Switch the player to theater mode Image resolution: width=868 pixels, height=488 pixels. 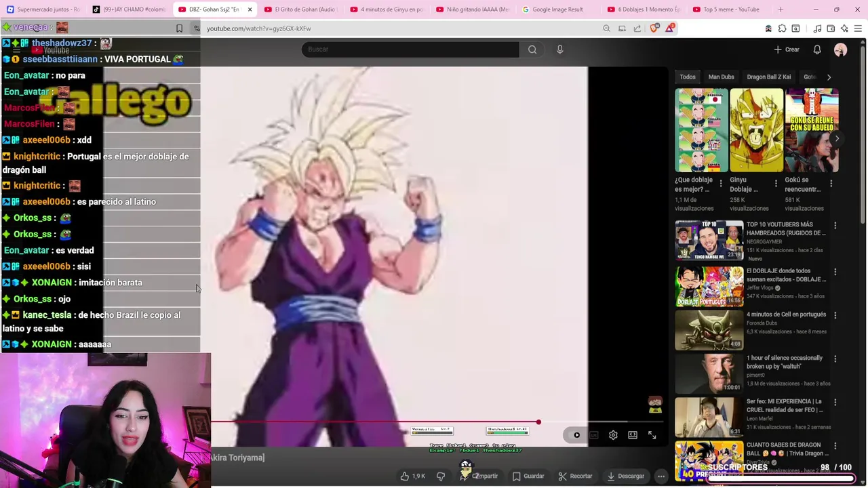coord(633,435)
